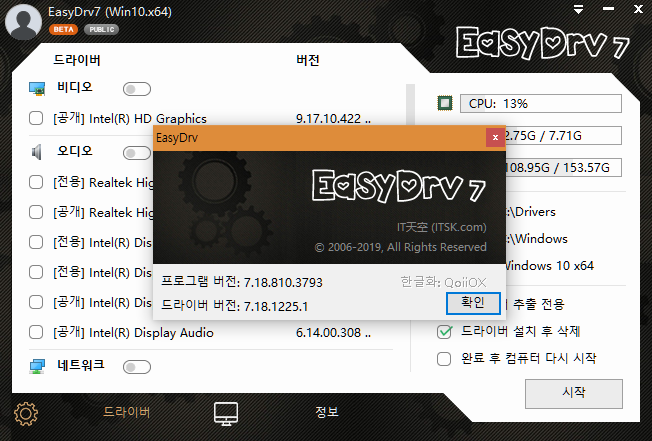Click the CPU chip icon
This screenshot has width=652, height=441.
pos(445,103)
